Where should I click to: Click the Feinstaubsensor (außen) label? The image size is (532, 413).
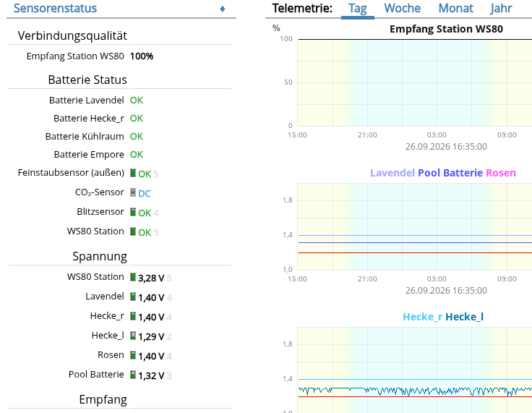(x=71, y=173)
